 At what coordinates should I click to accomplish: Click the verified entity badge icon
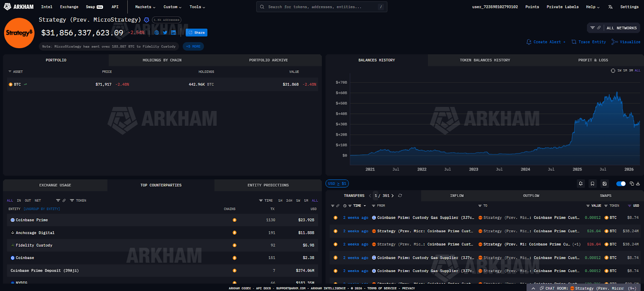147,20
